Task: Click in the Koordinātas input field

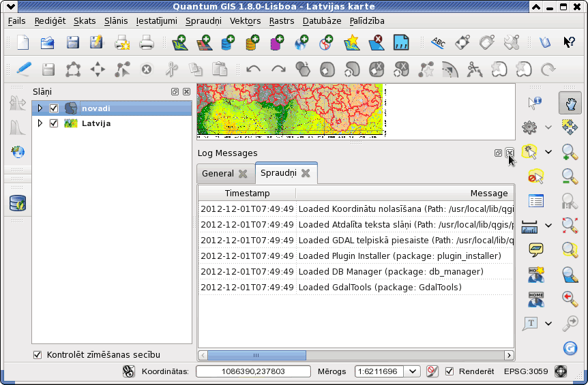Action: tap(253, 371)
